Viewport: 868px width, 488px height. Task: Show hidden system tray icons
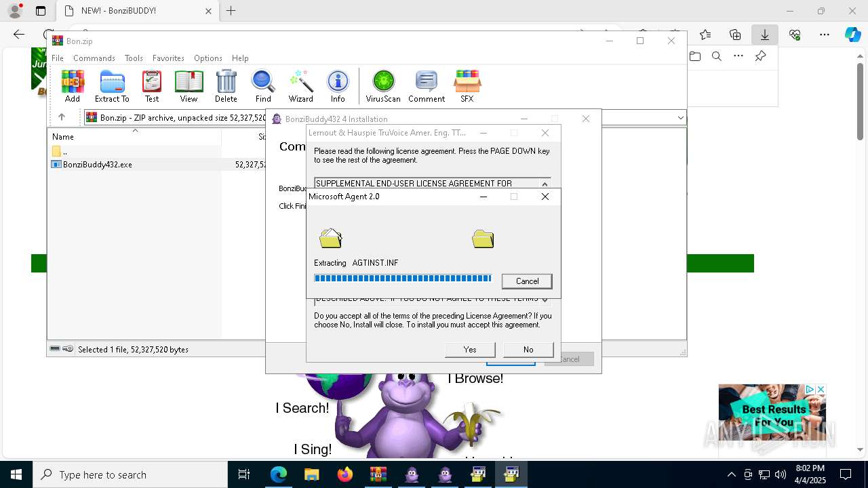point(731,474)
